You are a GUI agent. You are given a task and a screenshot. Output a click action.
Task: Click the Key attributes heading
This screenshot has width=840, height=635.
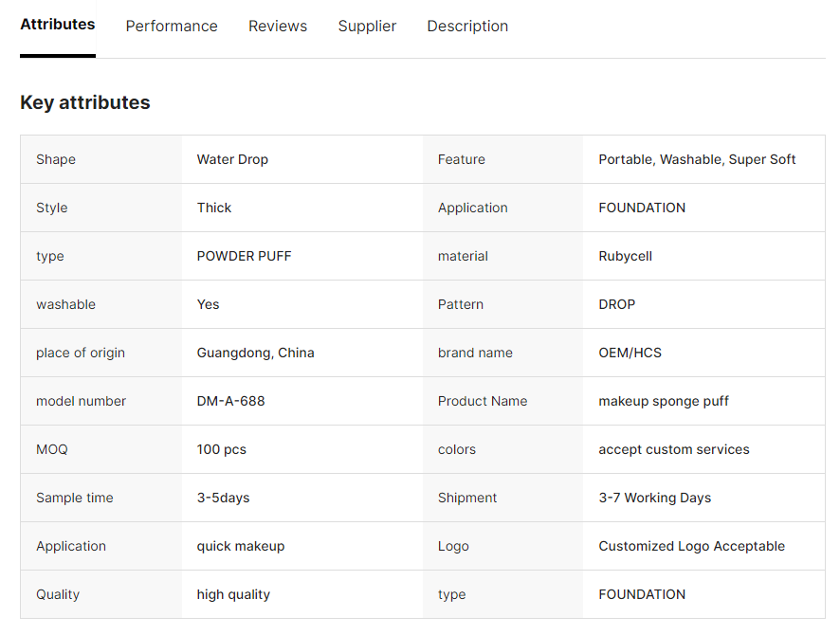(x=85, y=102)
